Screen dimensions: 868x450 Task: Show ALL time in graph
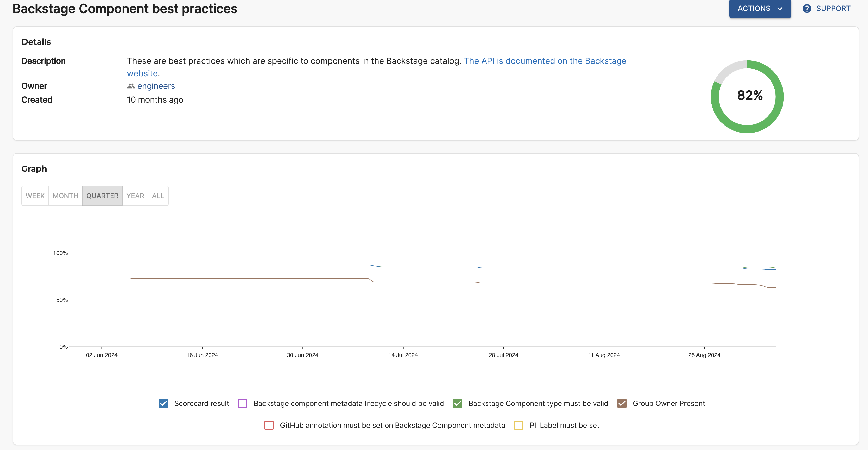158,196
